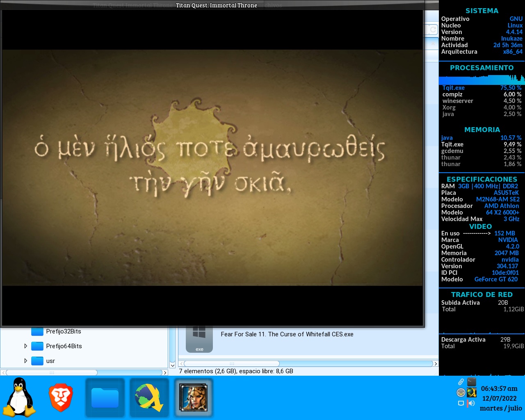Click the volume speaker tray icon
Screen dimensions: 525x420
(x=471, y=403)
